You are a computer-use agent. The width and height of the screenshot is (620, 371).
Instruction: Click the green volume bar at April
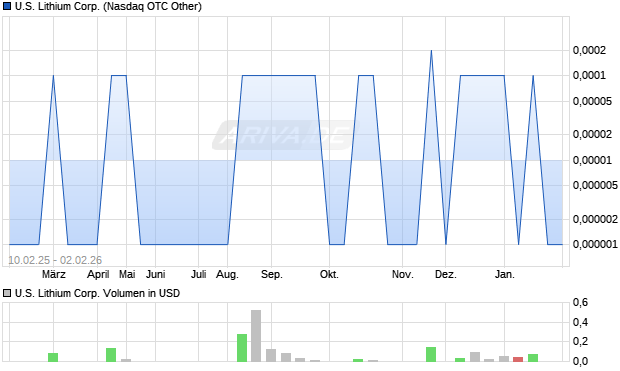click(x=111, y=355)
